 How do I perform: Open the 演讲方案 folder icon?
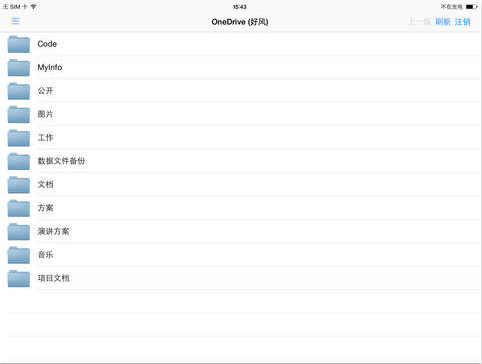coord(19,231)
